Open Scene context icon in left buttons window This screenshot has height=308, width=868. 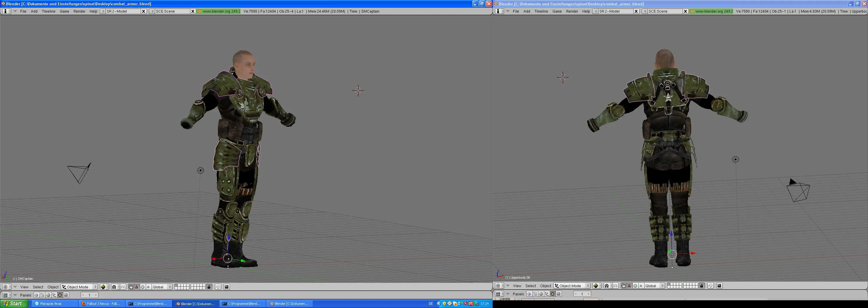66,295
